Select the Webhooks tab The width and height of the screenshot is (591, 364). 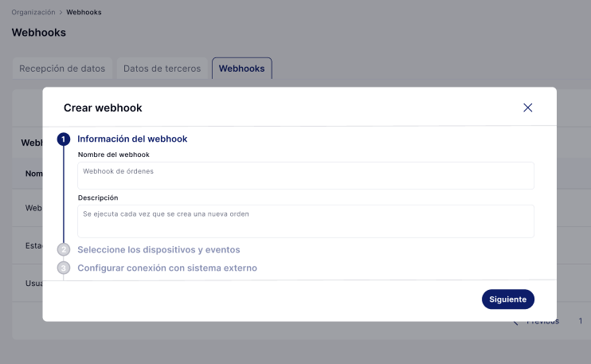tap(241, 68)
